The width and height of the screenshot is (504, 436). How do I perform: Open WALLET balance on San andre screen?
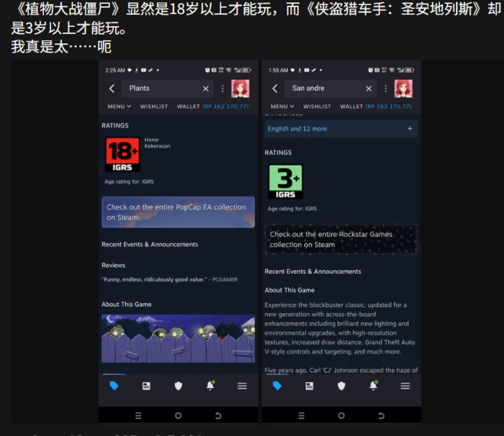(376, 106)
